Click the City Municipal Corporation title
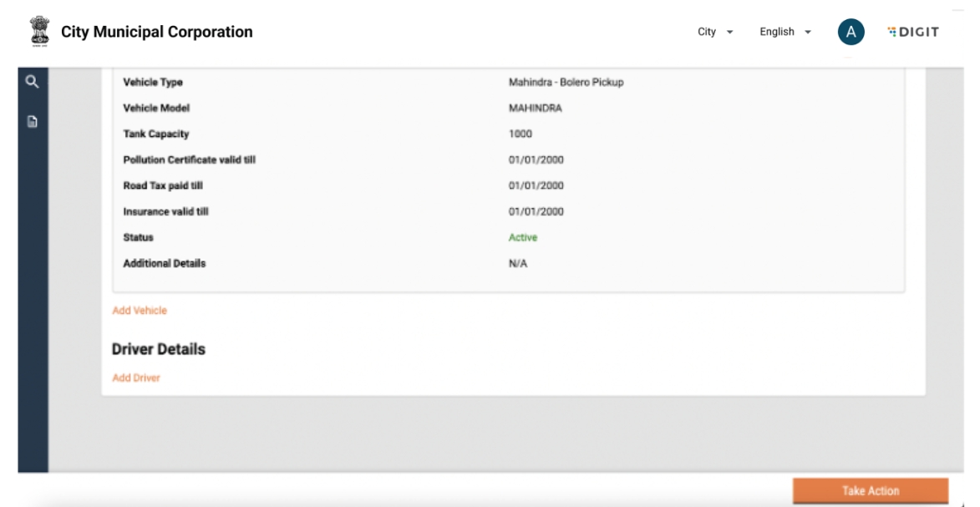 click(156, 32)
